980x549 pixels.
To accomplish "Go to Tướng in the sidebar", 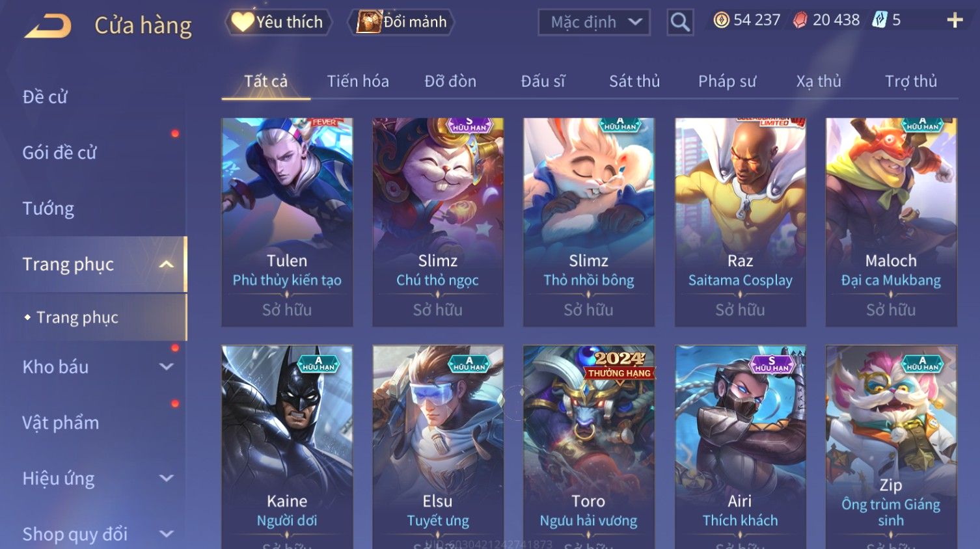I will (x=48, y=209).
